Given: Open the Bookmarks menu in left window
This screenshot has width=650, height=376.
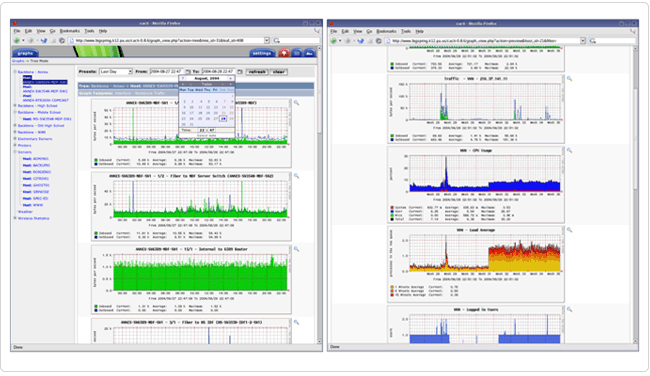Looking at the screenshot, I should pyautogui.click(x=70, y=31).
